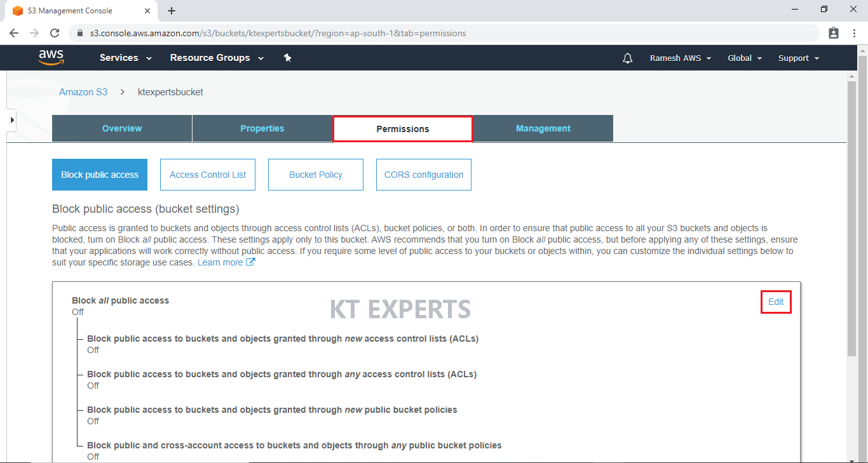Image resolution: width=868 pixels, height=463 pixels.
Task: Click 'new public bucket policies' setting text
Action: pyautogui.click(x=272, y=410)
